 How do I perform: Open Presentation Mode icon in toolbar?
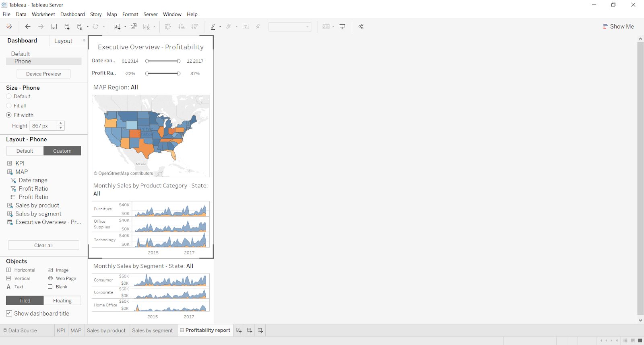(343, 27)
